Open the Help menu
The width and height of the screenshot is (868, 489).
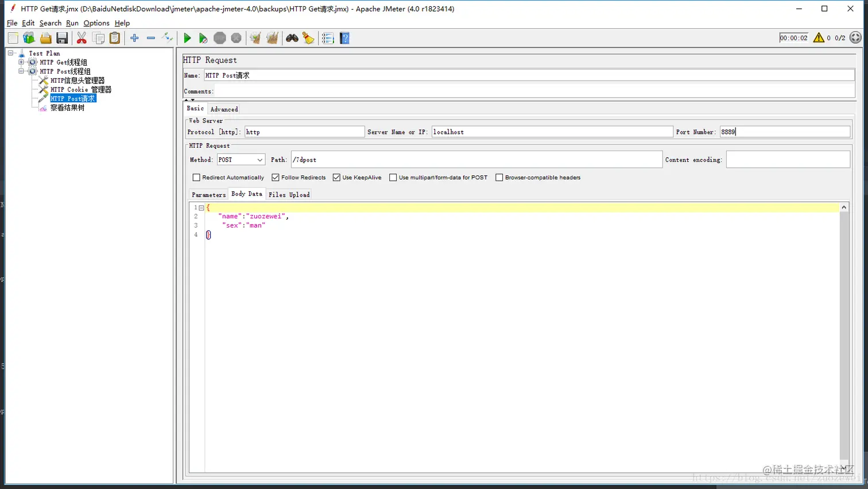[122, 23]
